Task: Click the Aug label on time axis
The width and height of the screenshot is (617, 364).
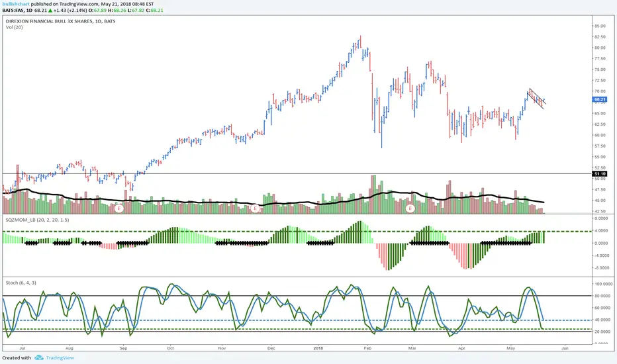Action: coord(70,348)
